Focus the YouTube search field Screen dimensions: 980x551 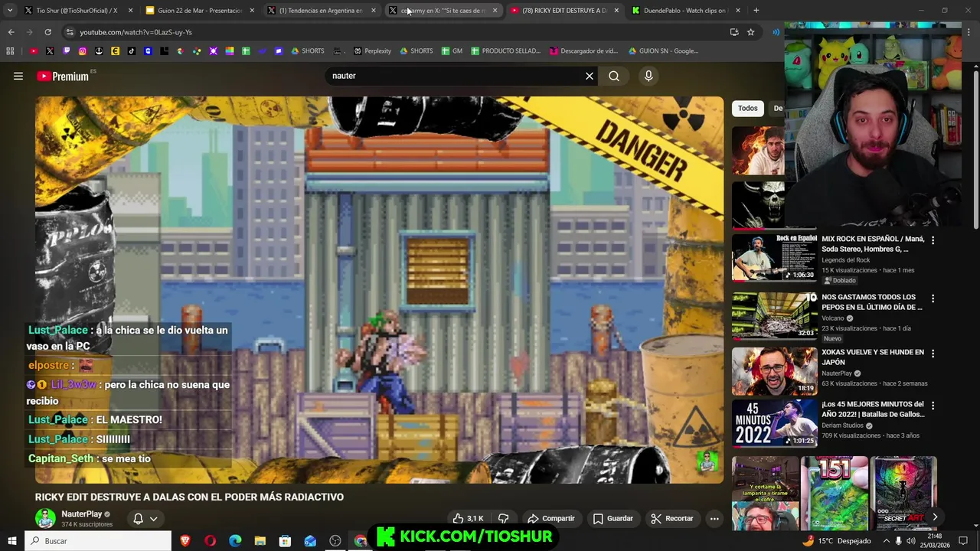coord(456,76)
